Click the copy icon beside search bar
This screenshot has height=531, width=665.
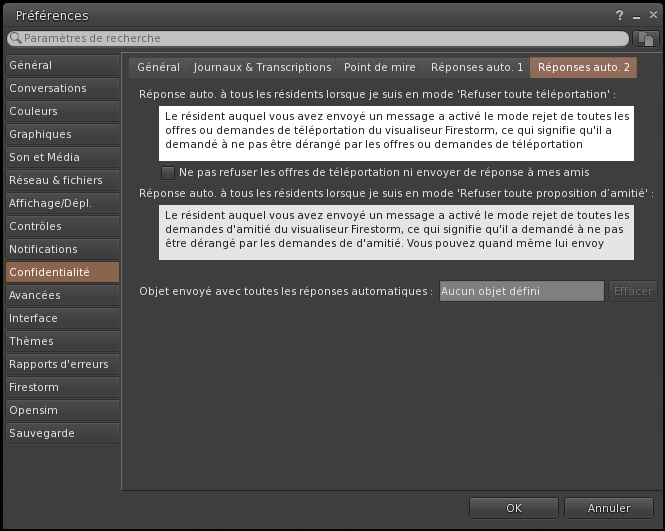point(646,38)
